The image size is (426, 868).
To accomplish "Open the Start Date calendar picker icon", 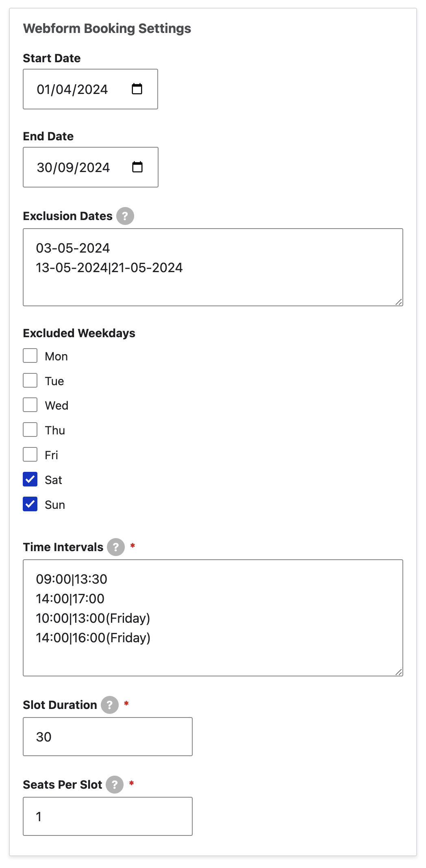I will [137, 89].
